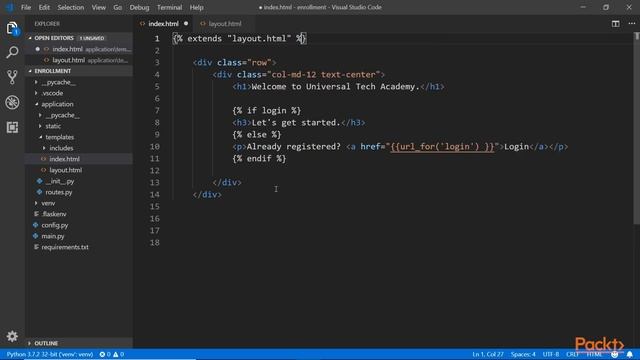Screen dimensions: 640x360
Task: Open routes.py in the file tree
Action: click(x=59, y=192)
